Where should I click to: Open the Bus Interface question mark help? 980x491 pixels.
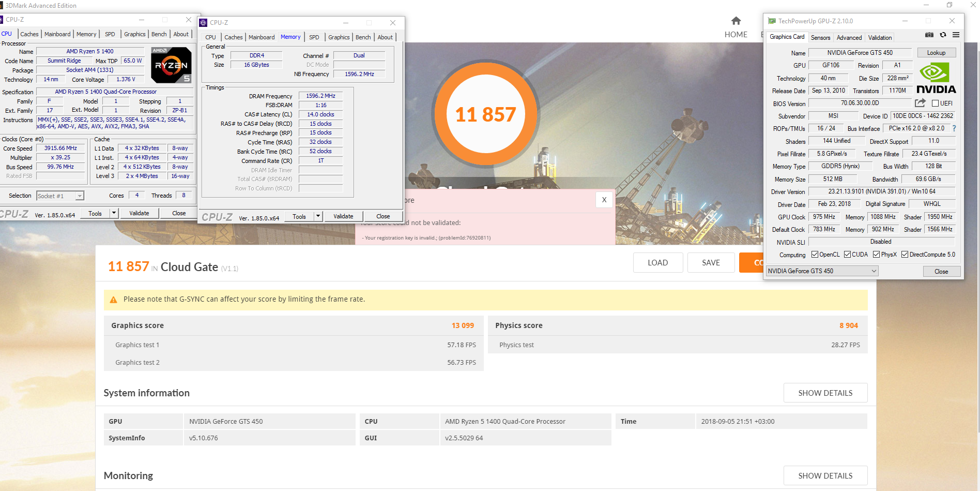click(x=954, y=128)
